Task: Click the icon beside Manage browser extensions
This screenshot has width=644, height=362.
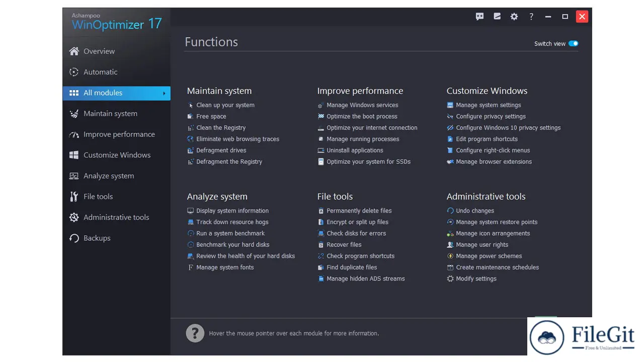Action: click(x=450, y=162)
